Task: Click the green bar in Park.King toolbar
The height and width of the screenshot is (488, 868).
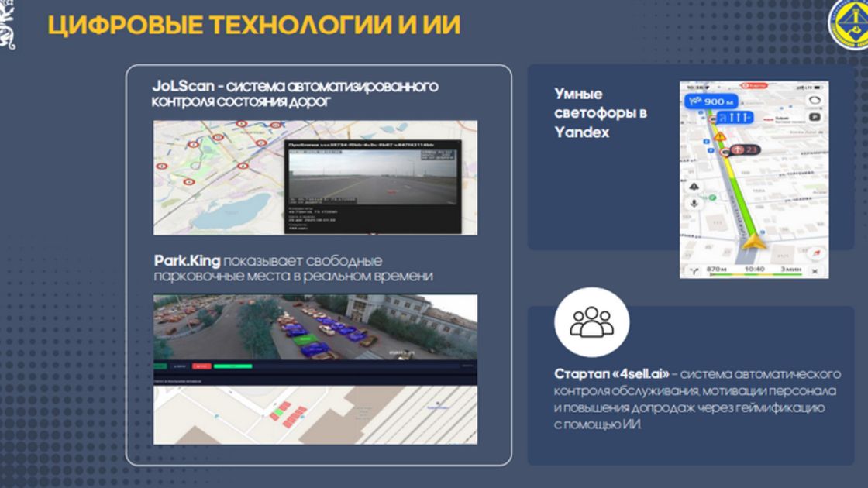Action: [x=237, y=366]
